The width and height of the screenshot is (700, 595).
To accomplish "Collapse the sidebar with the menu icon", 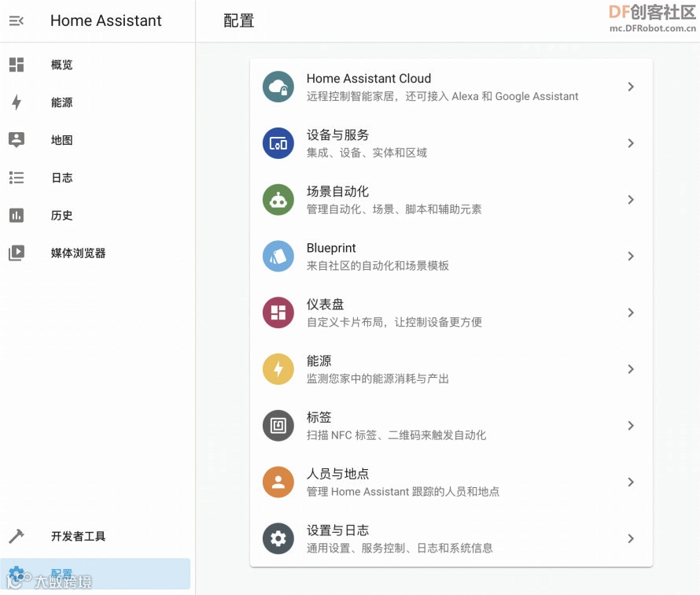I will (16, 20).
